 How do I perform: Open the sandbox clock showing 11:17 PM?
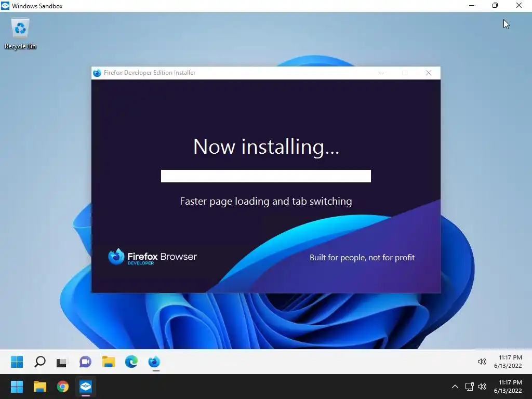point(508,362)
